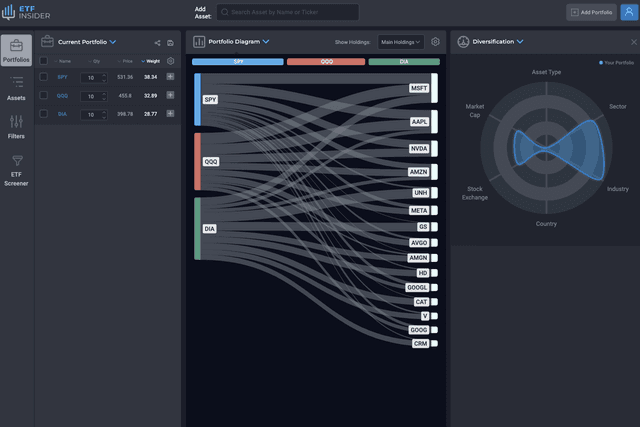Screen dimensions: 640x427
Task: Open the SPY ticker link
Action: (62, 77)
